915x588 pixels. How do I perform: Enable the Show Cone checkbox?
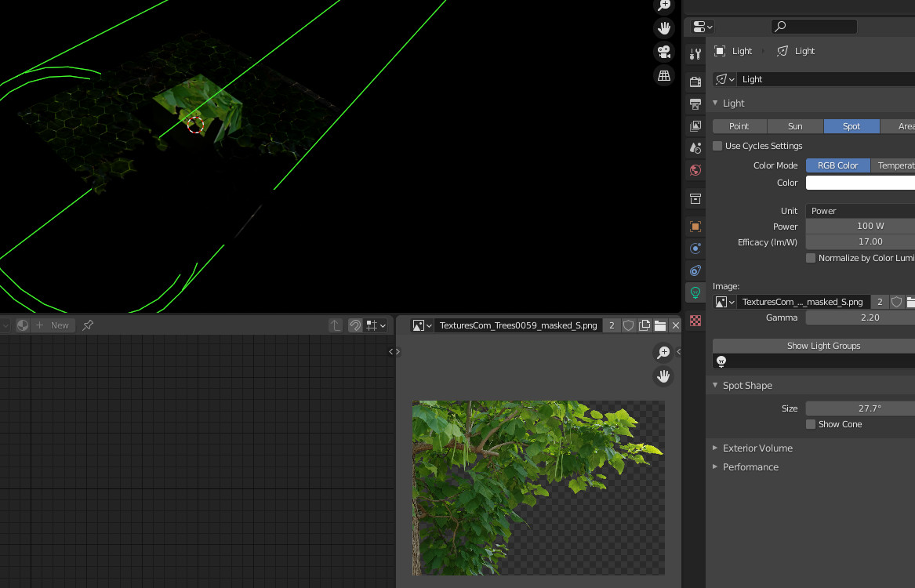click(x=811, y=424)
